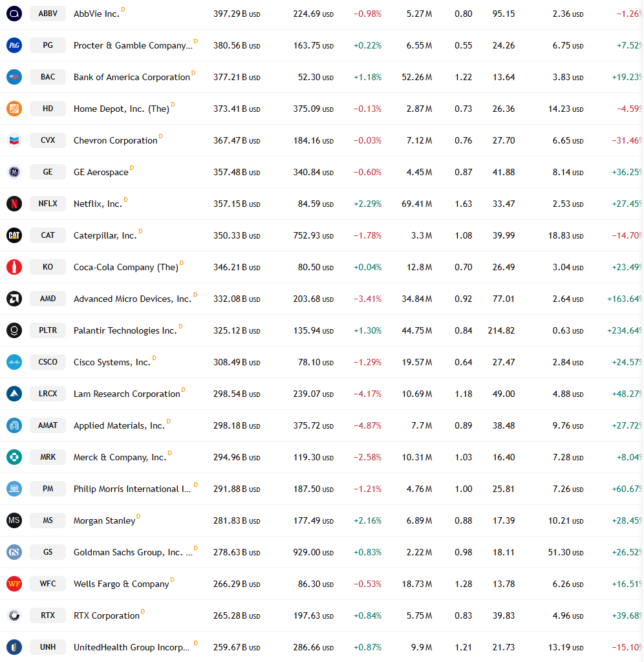Click the GE Aerospace logo icon
Screen dimensions: 644x662
tap(14, 172)
